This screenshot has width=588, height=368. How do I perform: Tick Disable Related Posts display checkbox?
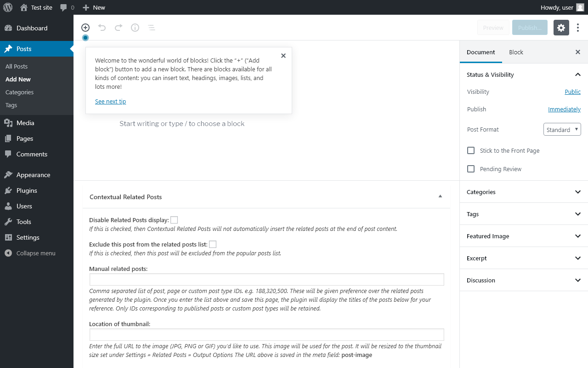[174, 220]
